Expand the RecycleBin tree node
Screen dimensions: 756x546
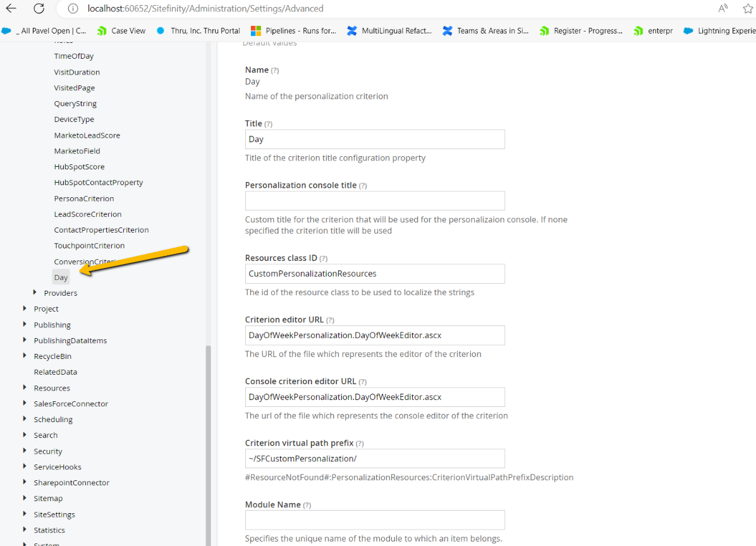point(25,356)
